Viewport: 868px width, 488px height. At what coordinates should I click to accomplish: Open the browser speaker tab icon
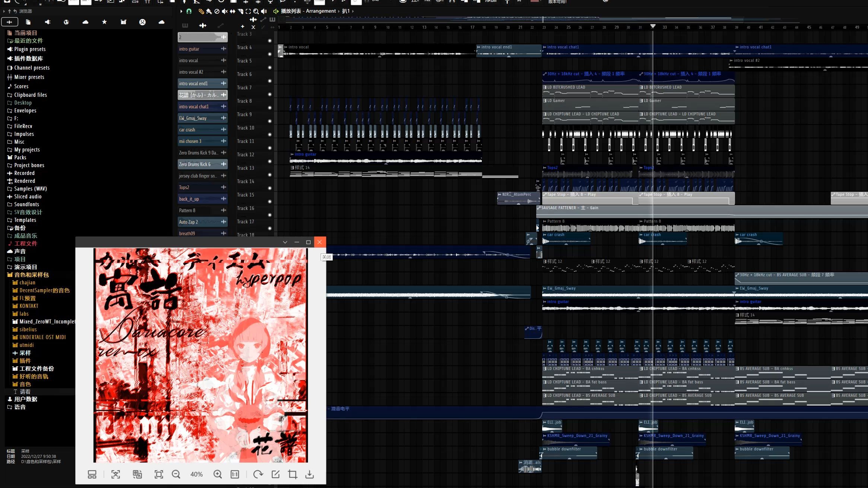click(x=47, y=22)
